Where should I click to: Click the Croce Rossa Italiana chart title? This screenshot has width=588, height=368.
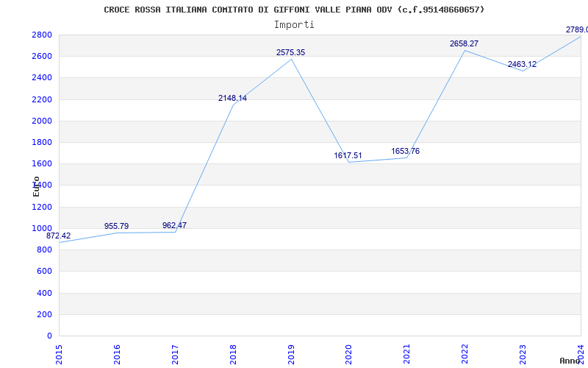(x=294, y=10)
